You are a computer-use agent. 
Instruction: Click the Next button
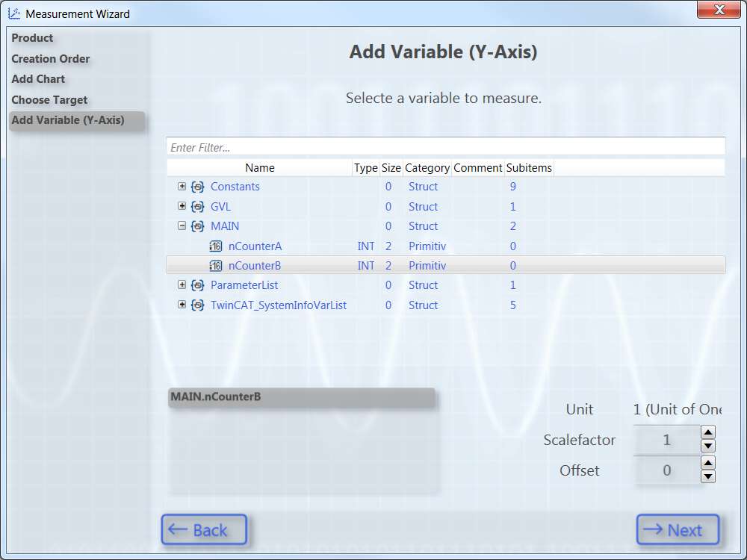678,529
